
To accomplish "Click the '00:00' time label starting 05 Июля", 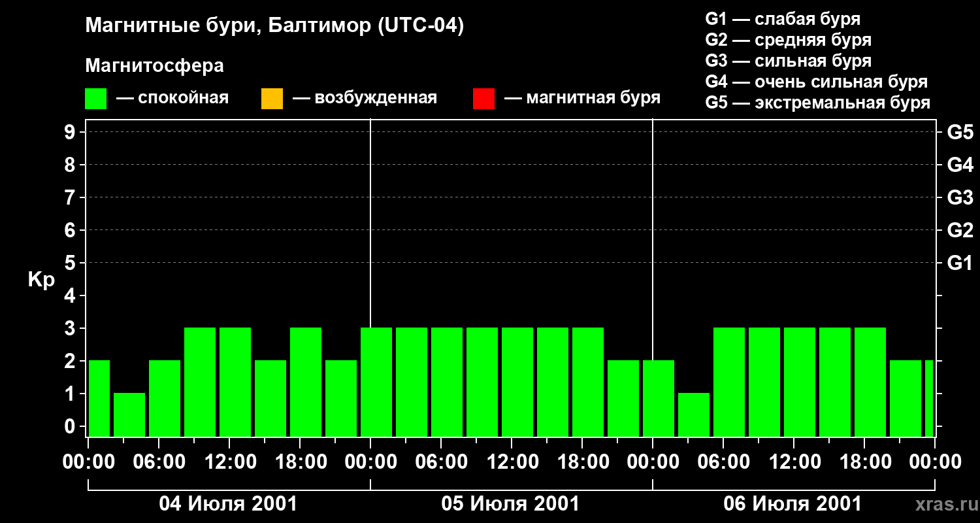I will [370, 462].
